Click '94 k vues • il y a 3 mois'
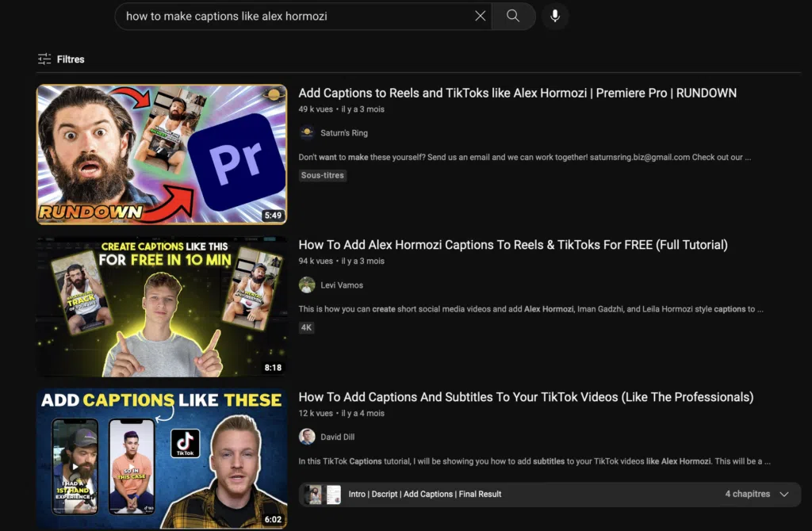 pos(341,262)
